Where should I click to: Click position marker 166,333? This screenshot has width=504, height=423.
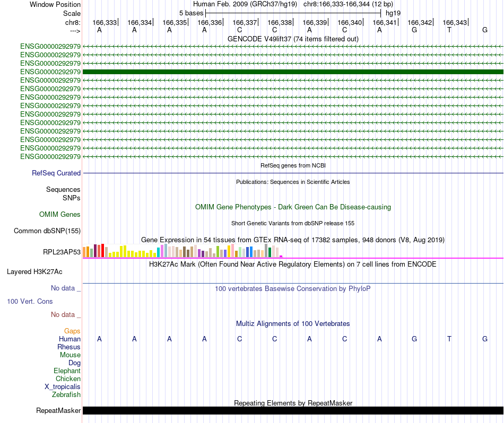click(105, 22)
